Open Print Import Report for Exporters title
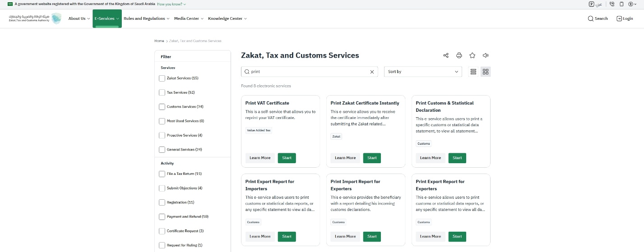Viewport: 644px width, 252px height. (x=355, y=185)
